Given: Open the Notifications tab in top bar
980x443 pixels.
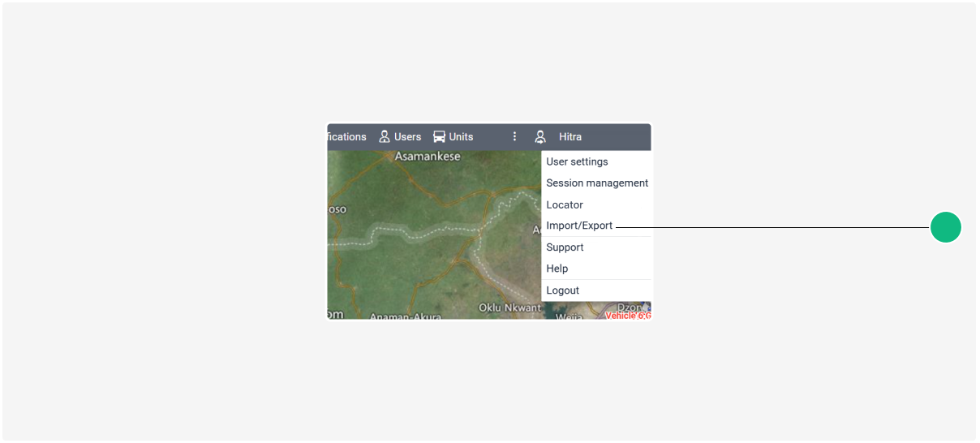Looking at the screenshot, I should (x=347, y=136).
